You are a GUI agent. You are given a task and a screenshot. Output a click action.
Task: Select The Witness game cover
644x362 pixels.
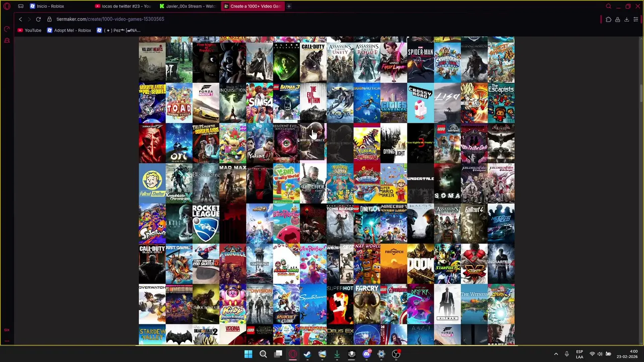474,304
